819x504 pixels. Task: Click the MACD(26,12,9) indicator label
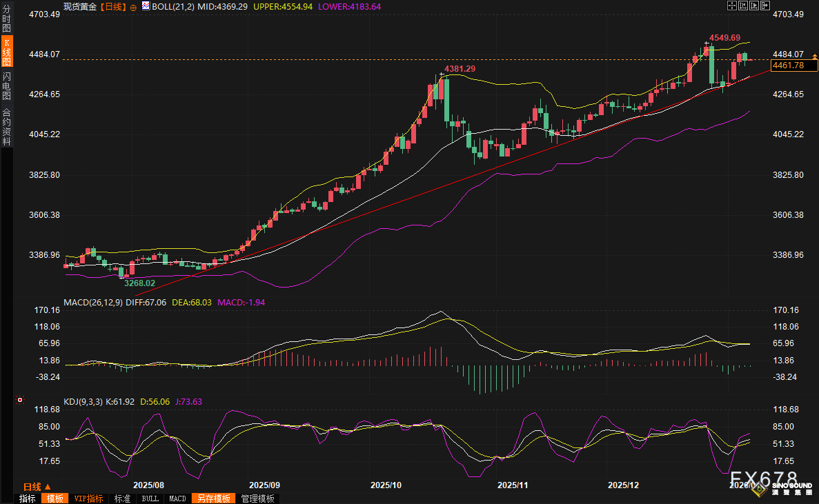coord(94,302)
